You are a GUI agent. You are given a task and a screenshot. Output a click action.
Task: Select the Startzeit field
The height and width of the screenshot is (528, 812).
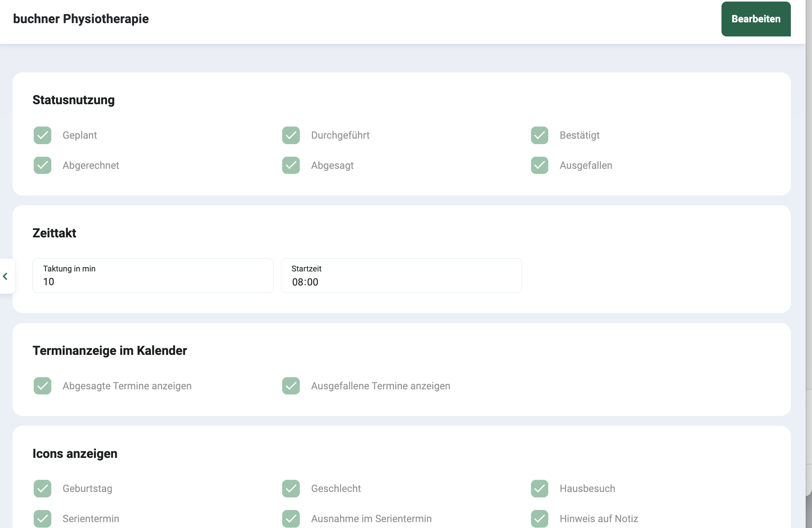point(401,275)
